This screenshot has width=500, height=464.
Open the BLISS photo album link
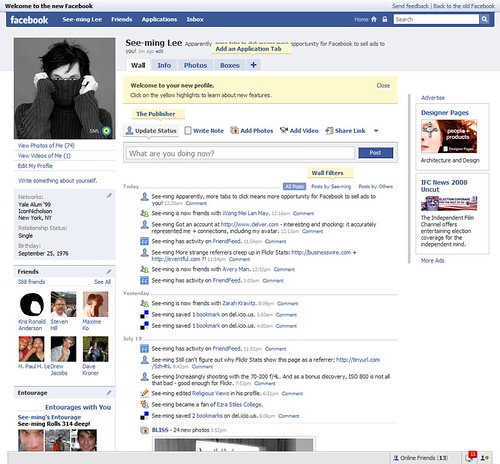coord(160,430)
